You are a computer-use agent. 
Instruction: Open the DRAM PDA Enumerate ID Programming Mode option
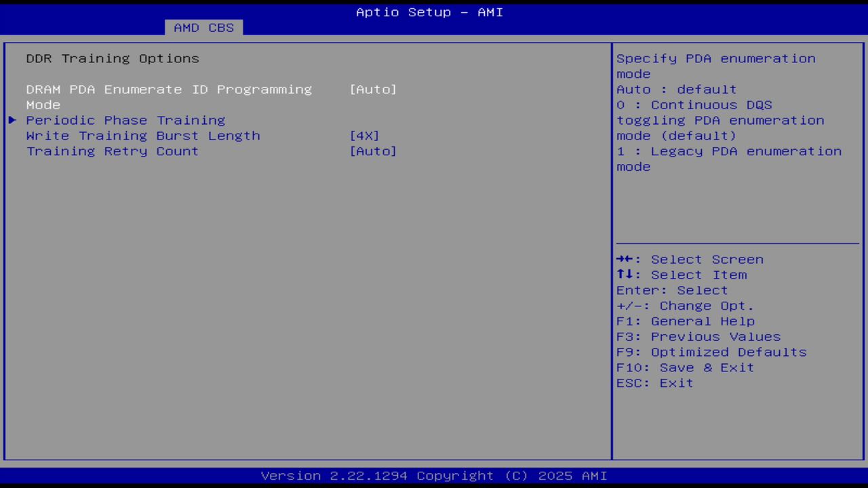pyautogui.click(x=169, y=97)
